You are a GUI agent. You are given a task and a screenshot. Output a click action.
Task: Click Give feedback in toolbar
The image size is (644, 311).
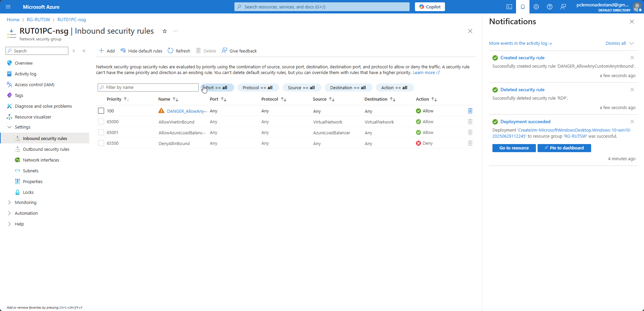(239, 51)
